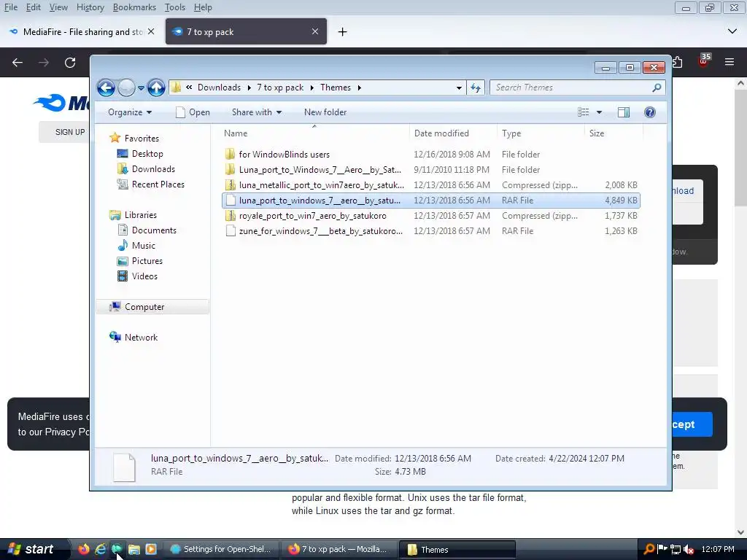The height and width of the screenshot is (560, 747).
Task: Open the address bar history dropdown
Action: coord(459,88)
